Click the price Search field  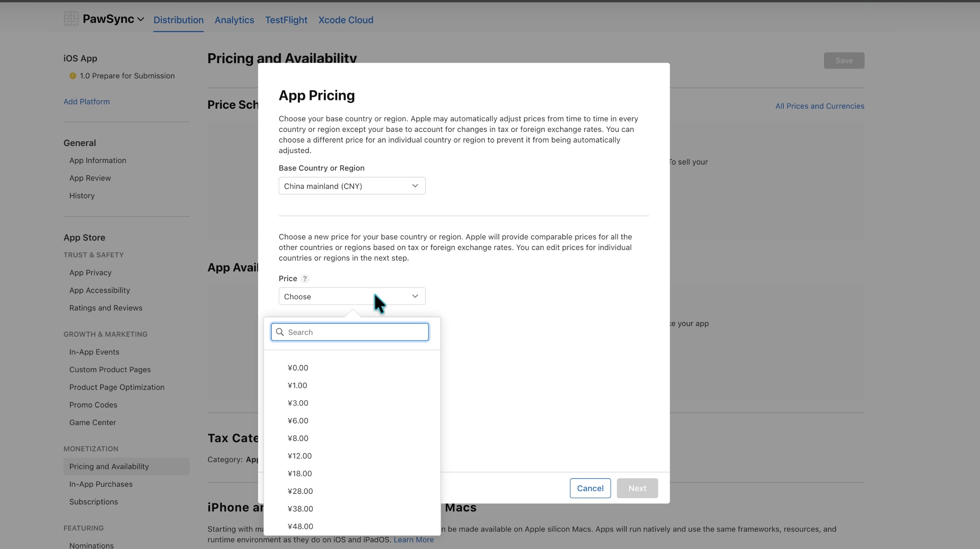350,332
